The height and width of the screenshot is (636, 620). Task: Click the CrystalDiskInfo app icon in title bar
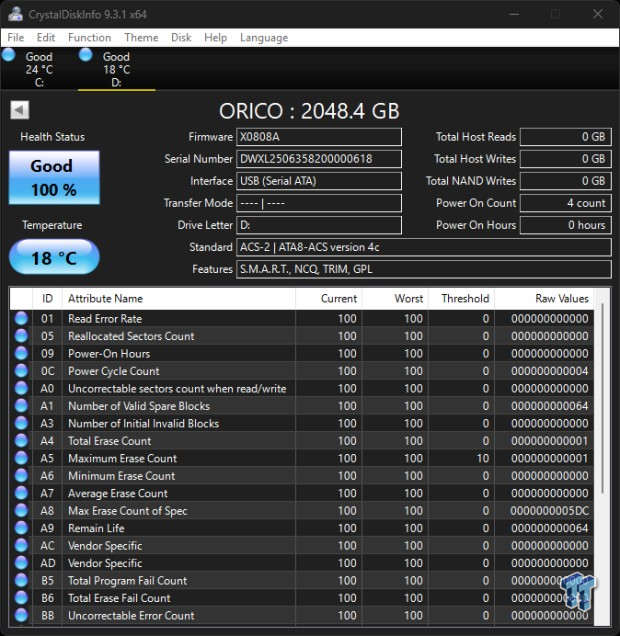pos(15,14)
